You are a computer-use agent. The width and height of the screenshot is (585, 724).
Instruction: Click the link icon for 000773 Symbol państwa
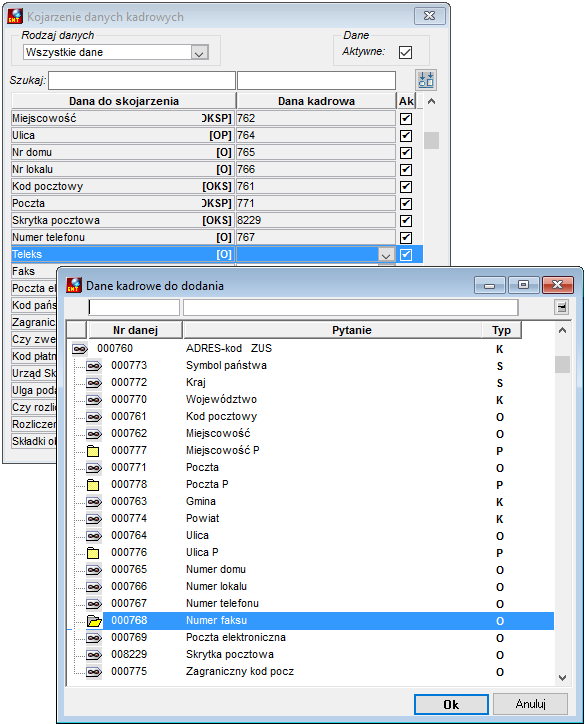click(94, 366)
